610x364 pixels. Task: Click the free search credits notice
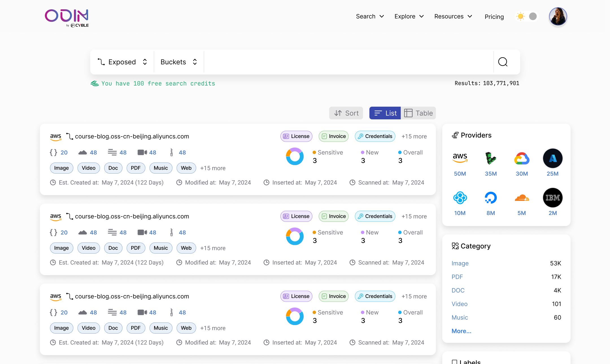tap(153, 84)
